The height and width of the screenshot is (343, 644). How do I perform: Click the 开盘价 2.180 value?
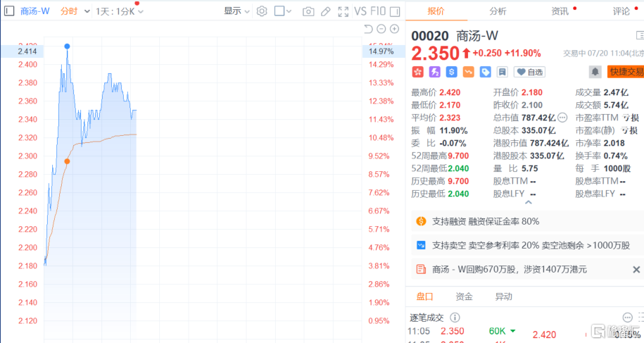[x=532, y=92]
